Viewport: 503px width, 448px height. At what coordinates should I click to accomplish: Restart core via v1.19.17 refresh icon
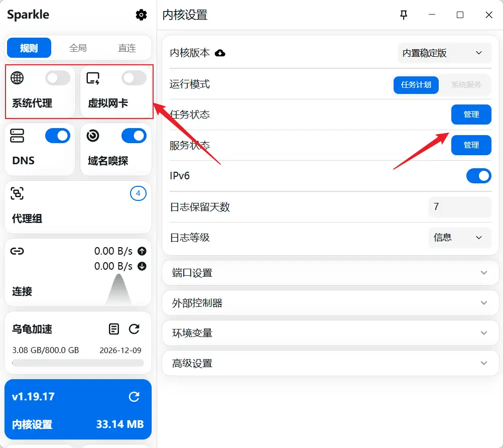(134, 397)
